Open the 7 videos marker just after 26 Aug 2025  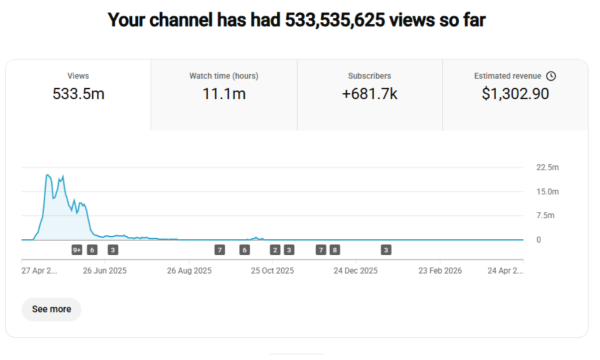coord(220,250)
